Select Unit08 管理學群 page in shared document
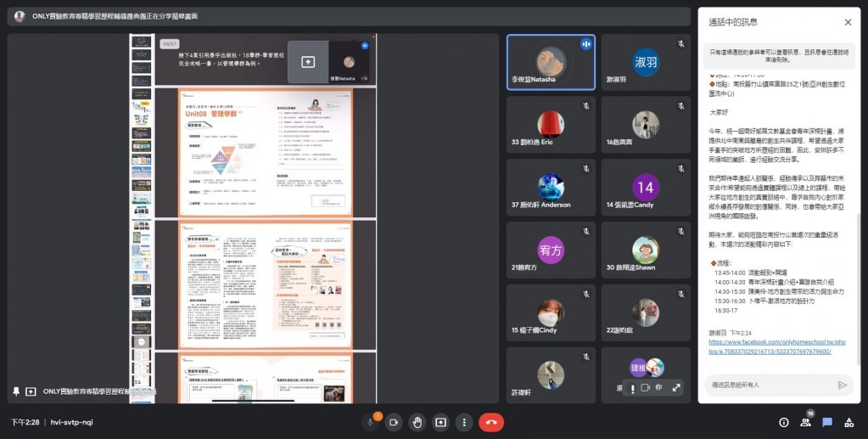This screenshot has height=439, width=868. 266,152
